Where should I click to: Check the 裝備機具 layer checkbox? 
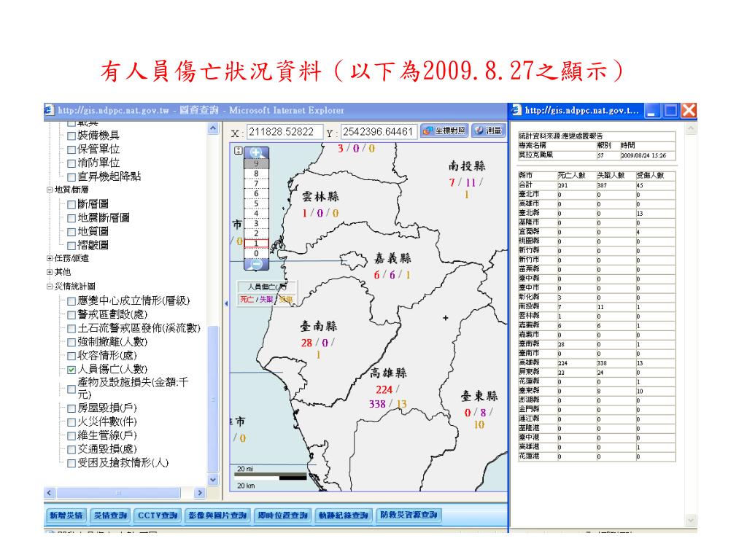click(x=71, y=136)
